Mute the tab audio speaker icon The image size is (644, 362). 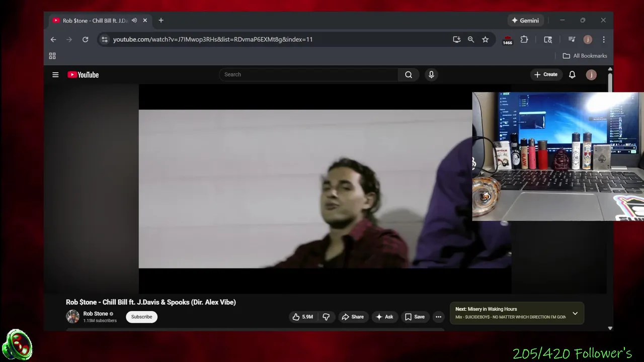[134, 21]
